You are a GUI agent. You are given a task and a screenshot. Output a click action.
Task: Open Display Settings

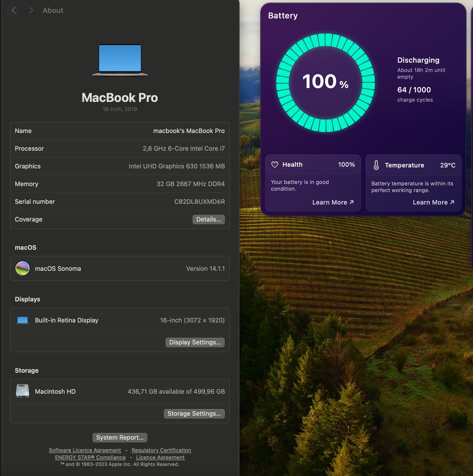[x=195, y=342]
